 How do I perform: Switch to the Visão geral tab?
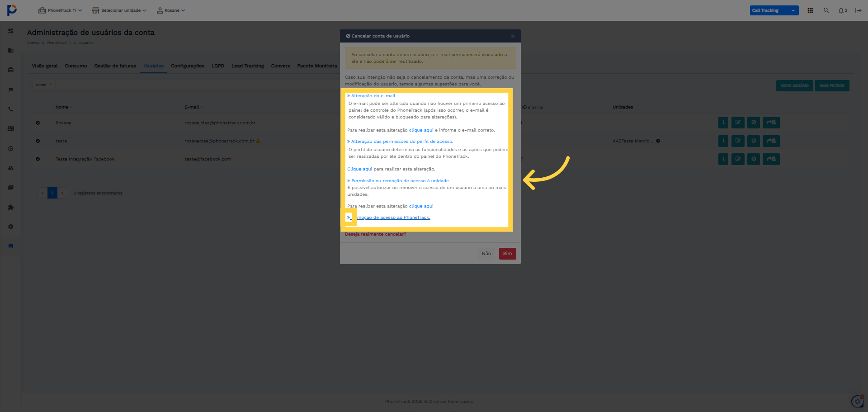coord(45,66)
